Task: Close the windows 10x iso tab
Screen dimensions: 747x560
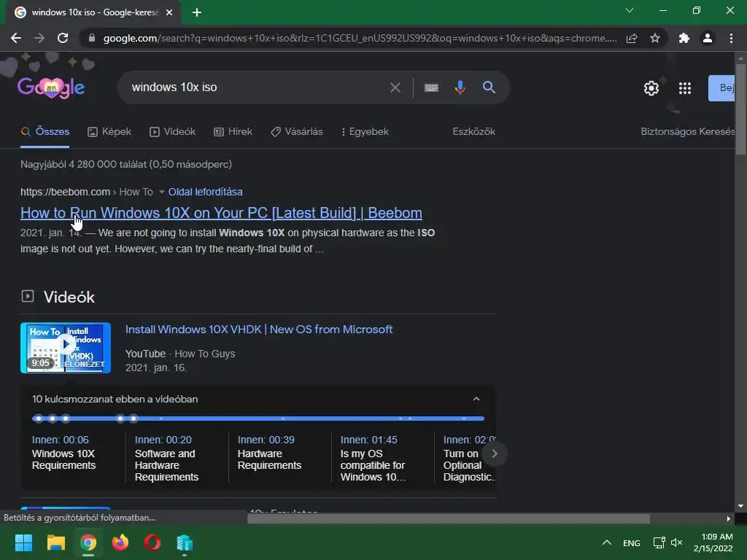Action: point(169,12)
